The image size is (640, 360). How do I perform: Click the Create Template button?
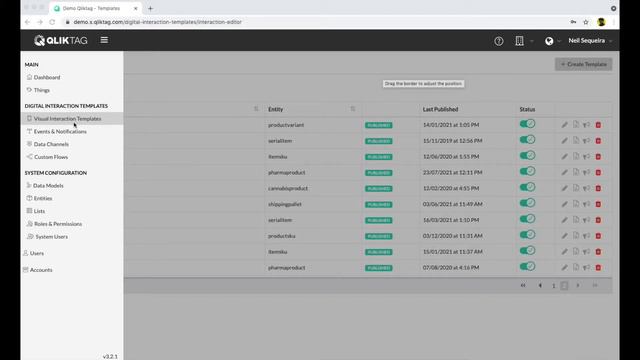tap(583, 64)
